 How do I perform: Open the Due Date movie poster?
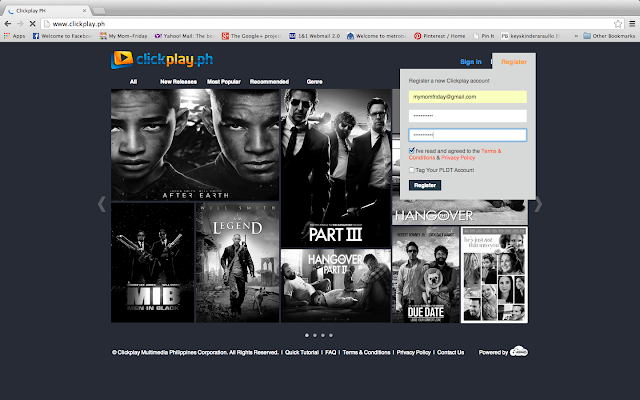pyautogui.click(x=426, y=275)
